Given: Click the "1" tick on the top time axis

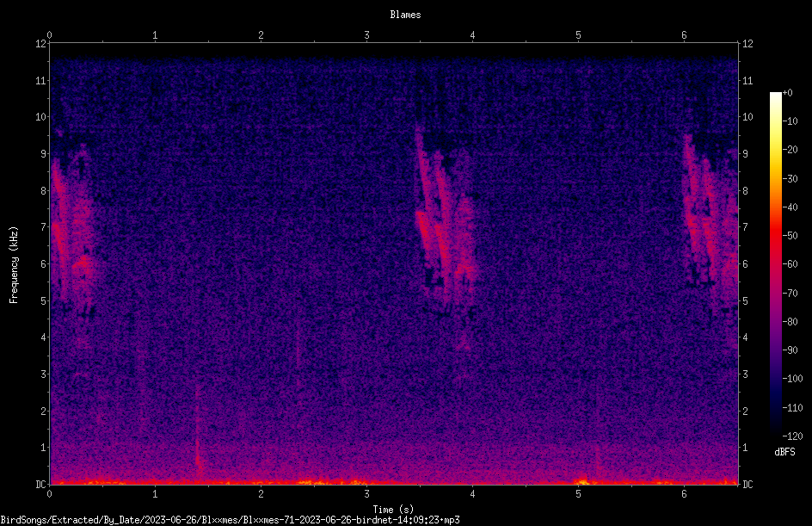Looking at the screenshot, I should [155, 35].
